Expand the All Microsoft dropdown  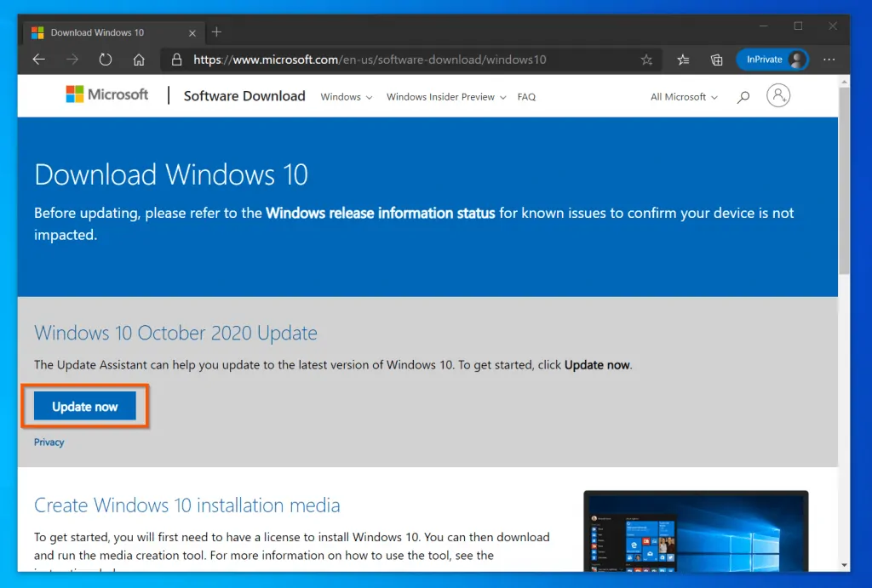(x=684, y=97)
